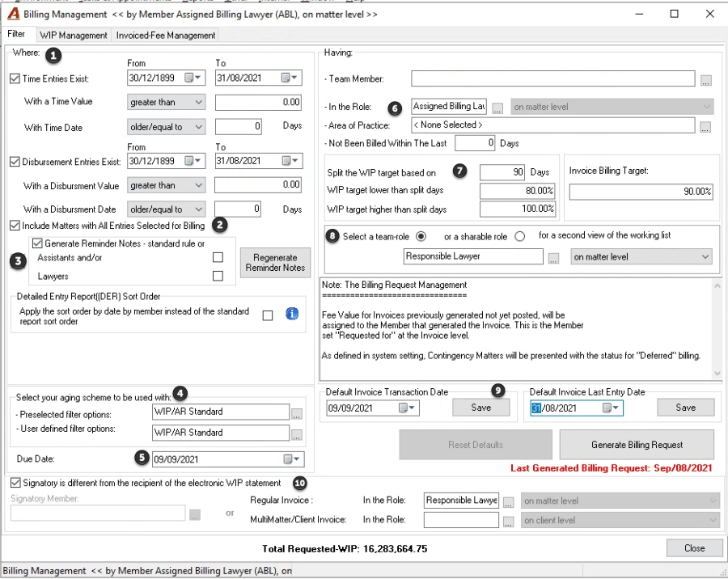Check the DER sort order by date checkbox

[x=268, y=315]
